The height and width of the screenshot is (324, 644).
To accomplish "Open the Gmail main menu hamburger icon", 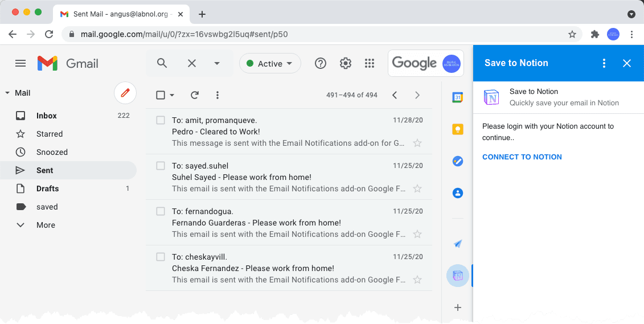I will tap(20, 63).
